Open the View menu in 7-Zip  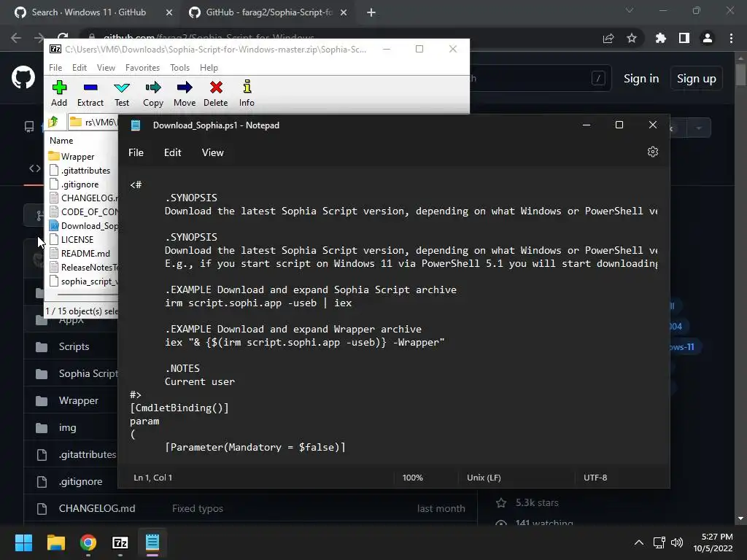106,68
